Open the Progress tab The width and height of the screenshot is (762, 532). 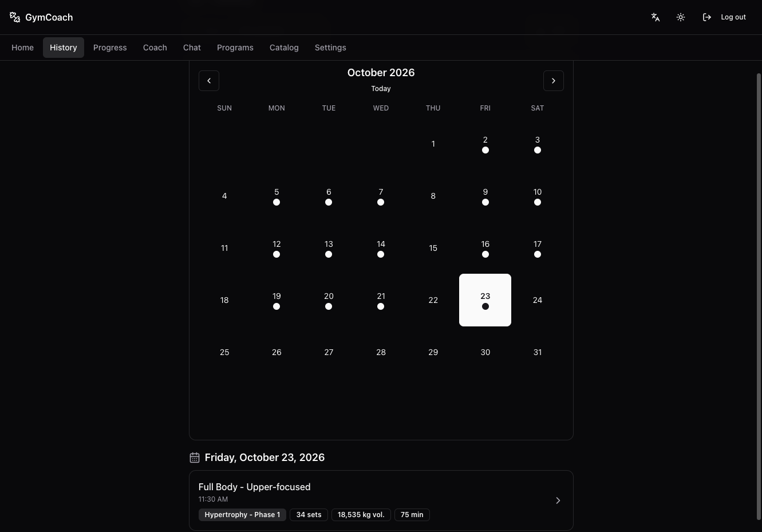[x=110, y=48]
